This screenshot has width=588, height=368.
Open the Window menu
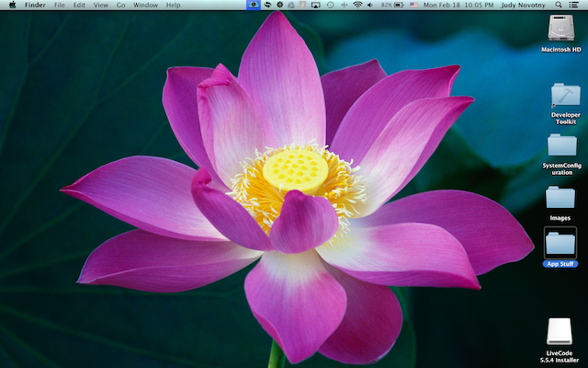[145, 5]
